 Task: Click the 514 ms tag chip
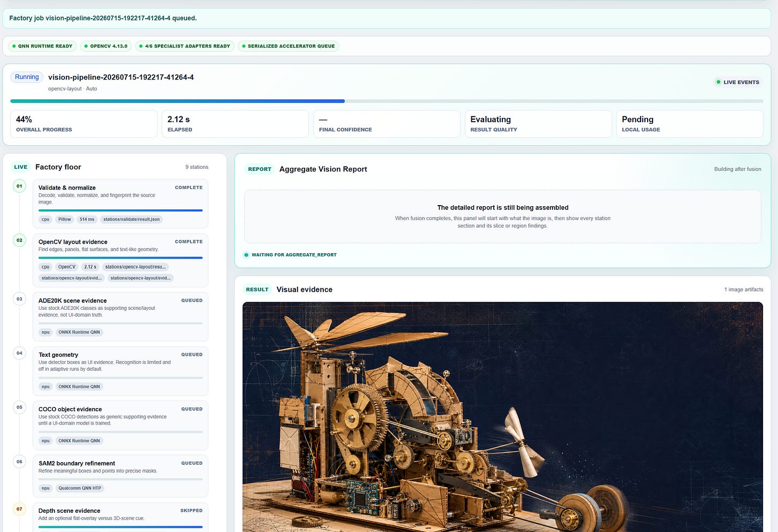87,220
